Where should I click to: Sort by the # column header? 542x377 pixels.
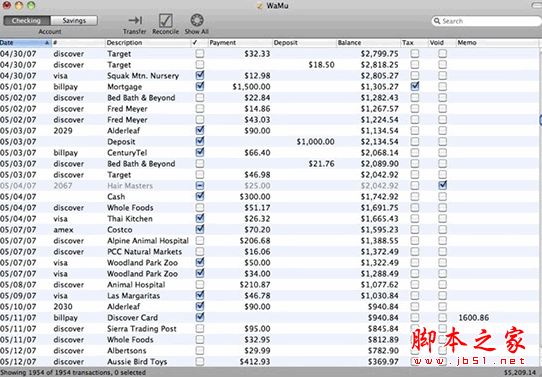pyautogui.click(x=78, y=43)
